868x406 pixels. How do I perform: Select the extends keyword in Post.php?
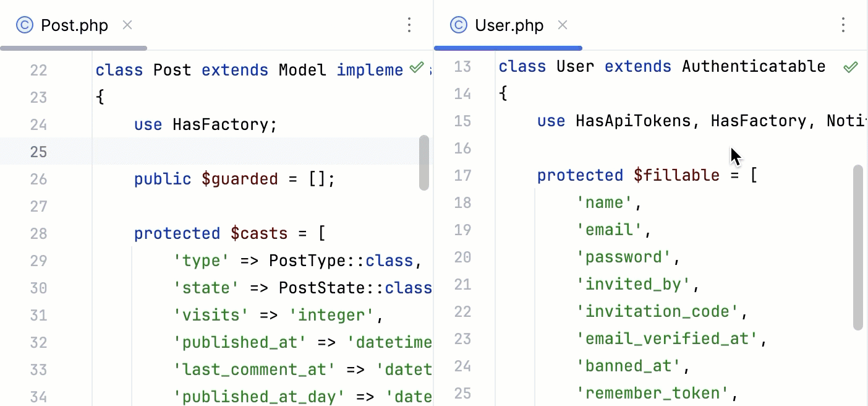tap(234, 70)
